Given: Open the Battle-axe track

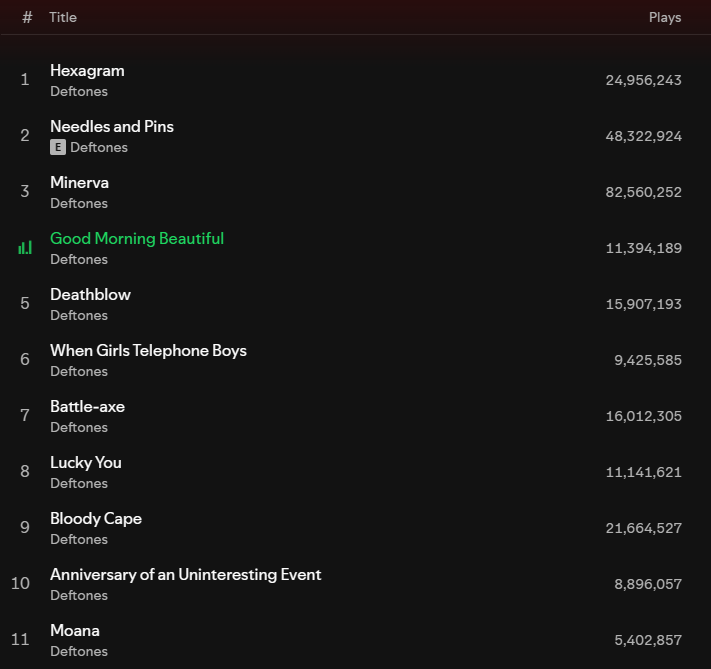Looking at the screenshot, I should [x=87, y=407].
